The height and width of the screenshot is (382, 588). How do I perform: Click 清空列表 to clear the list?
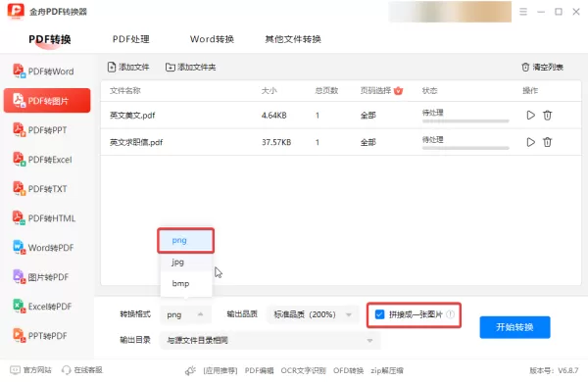pyautogui.click(x=542, y=68)
